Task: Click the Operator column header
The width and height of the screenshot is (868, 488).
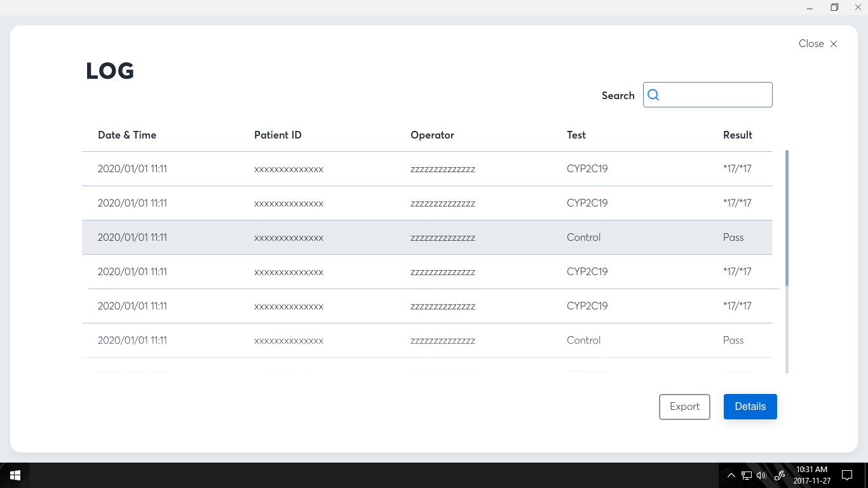Action: coord(432,135)
